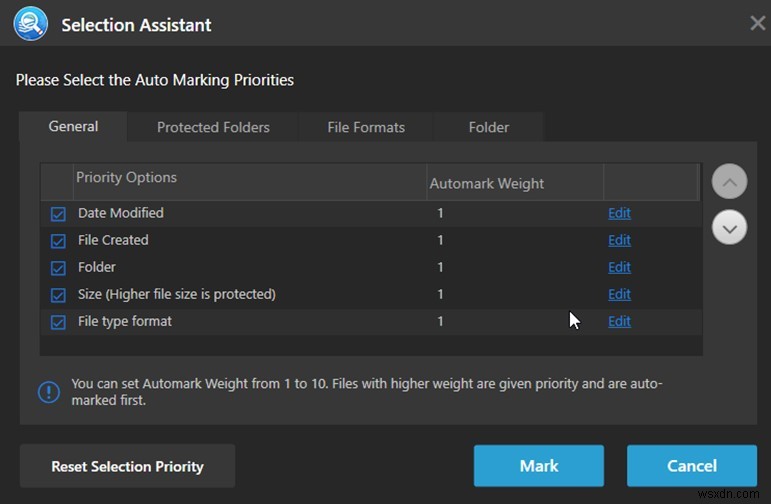Select the Folder tab
Viewport: 771px width, 504px height.
point(489,127)
